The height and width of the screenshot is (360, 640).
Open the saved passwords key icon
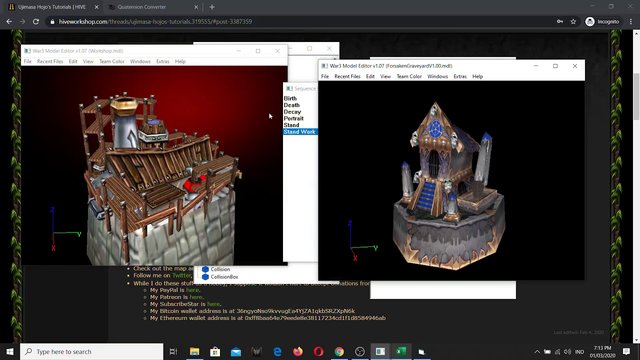coord(560,22)
